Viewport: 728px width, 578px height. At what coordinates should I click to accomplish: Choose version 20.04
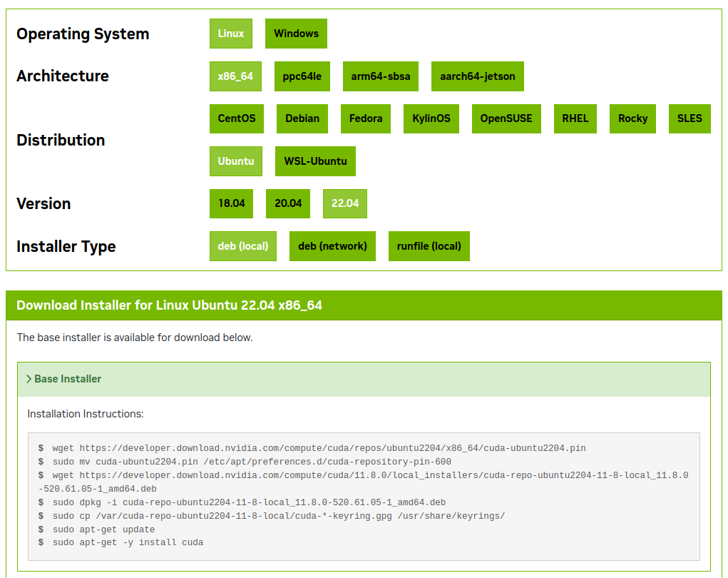pyautogui.click(x=288, y=203)
